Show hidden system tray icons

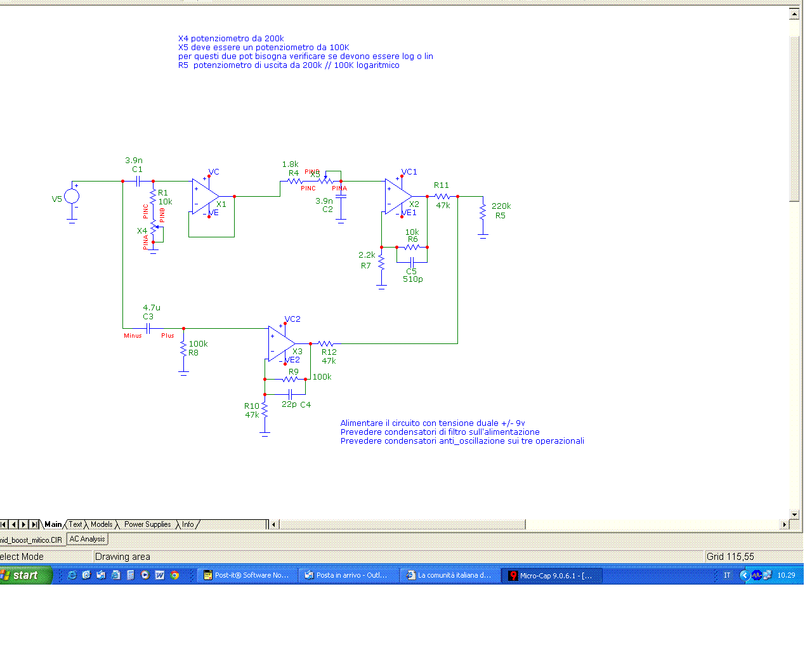point(744,575)
